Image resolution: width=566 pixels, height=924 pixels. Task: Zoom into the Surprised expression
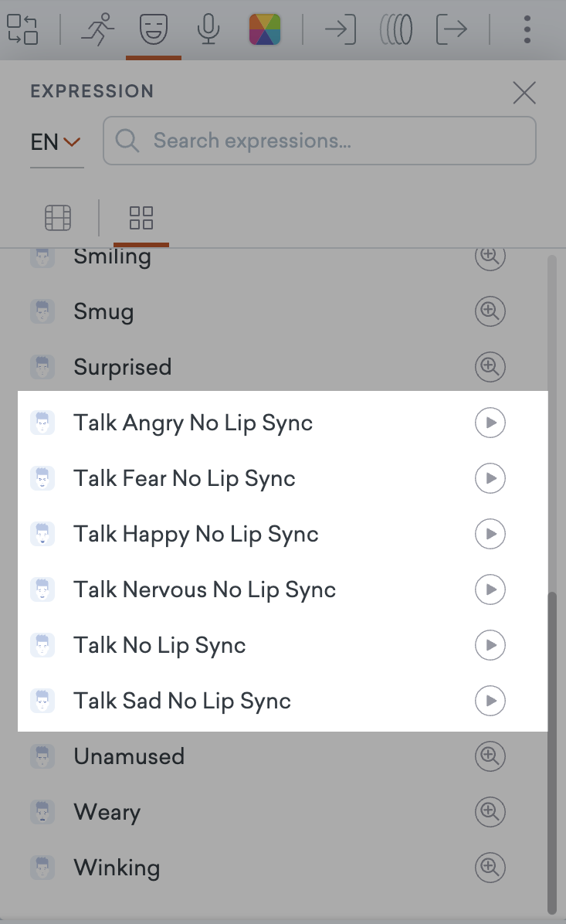pos(490,366)
